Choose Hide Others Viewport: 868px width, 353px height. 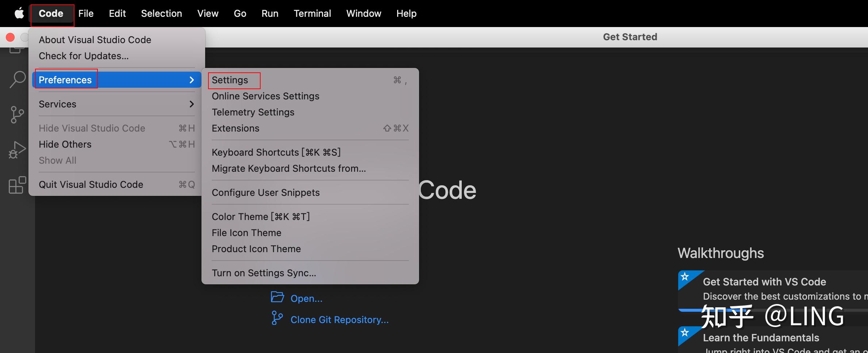[117, 144]
